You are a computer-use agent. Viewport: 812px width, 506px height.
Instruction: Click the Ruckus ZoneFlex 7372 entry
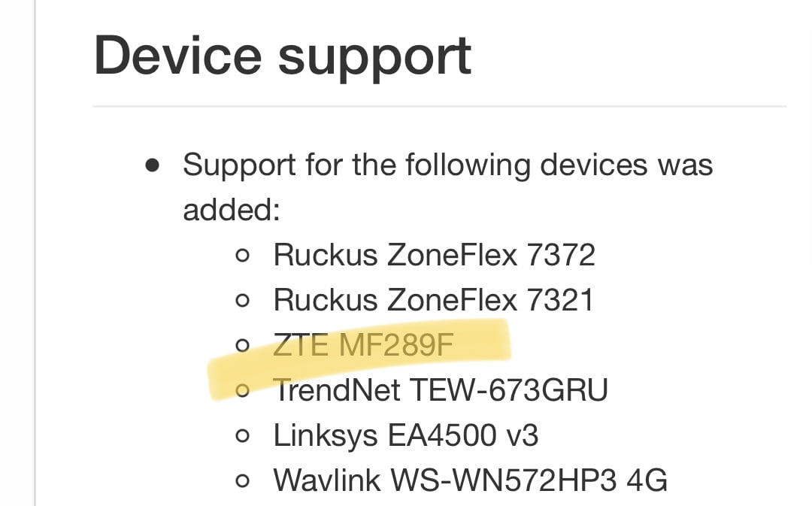point(434,256)
